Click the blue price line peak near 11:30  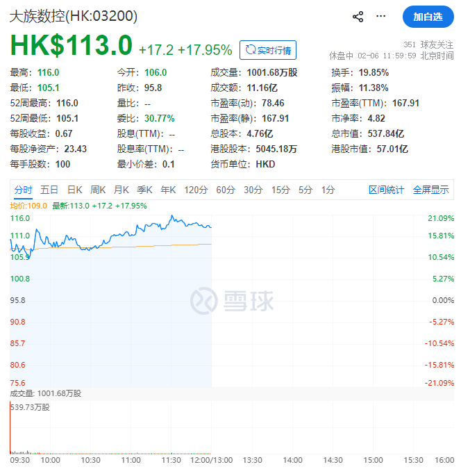point(172,216)
